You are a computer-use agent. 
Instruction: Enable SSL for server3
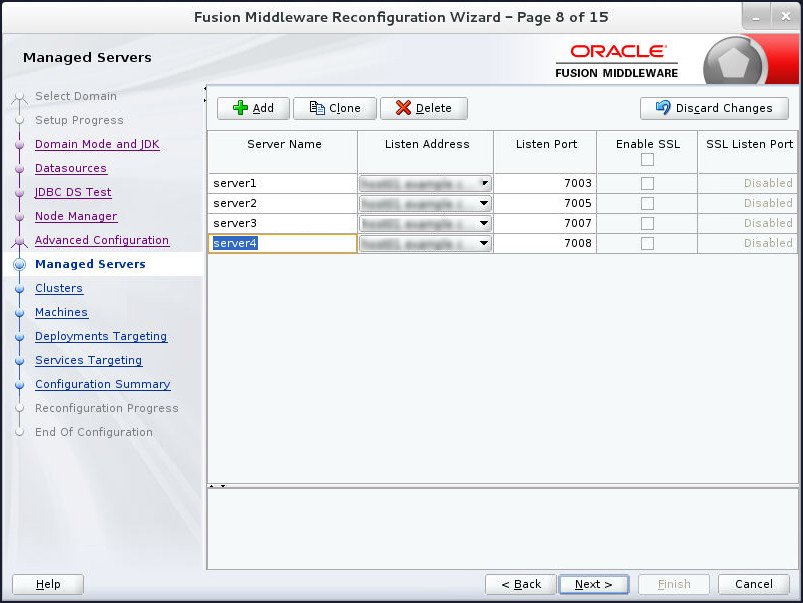(647, 223)
